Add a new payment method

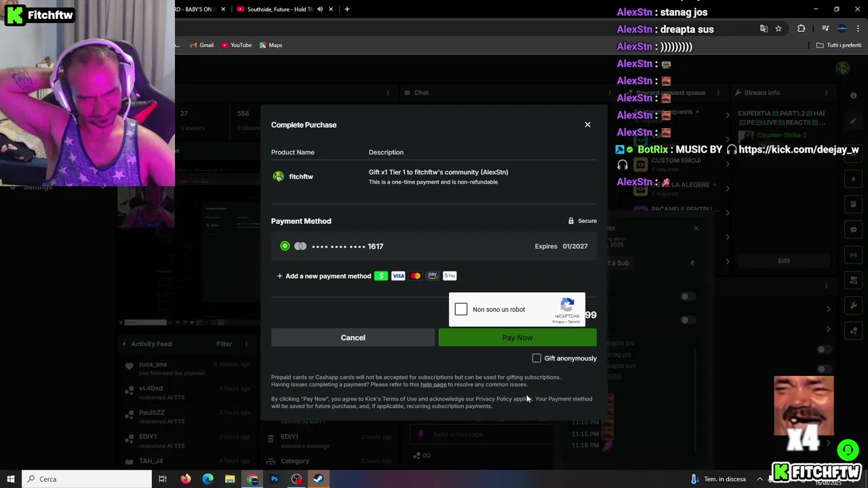point(323,276)
